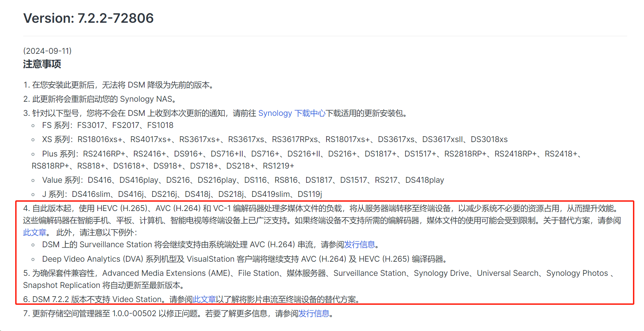
Task: Click the DS119j model name
Action: coord(310,194)
